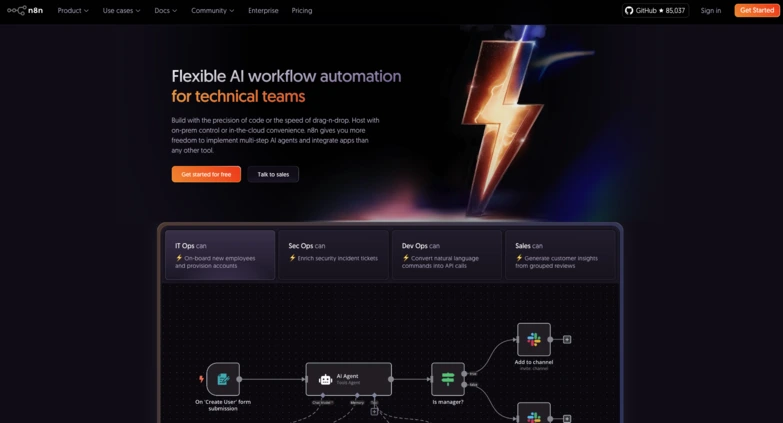Click the 'Flexible AI workflow automation' heading

click(286, 76)
